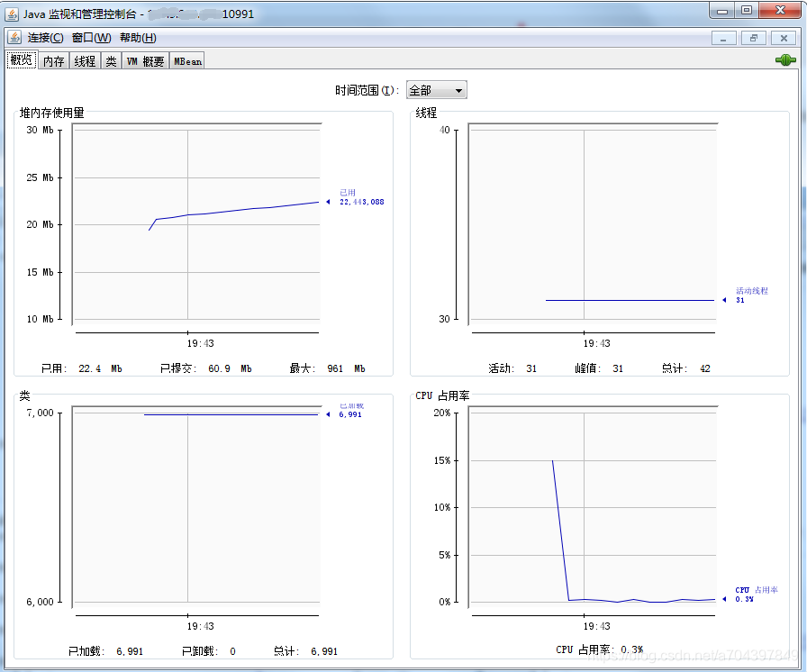Click the Java icon in title bar
The image size is (807, 672).
point(12,14)
